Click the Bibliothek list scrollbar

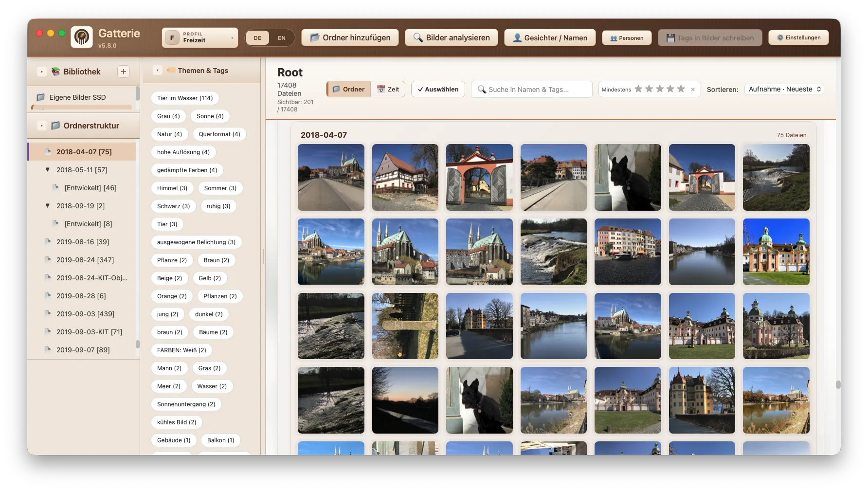tap(138, 93)
